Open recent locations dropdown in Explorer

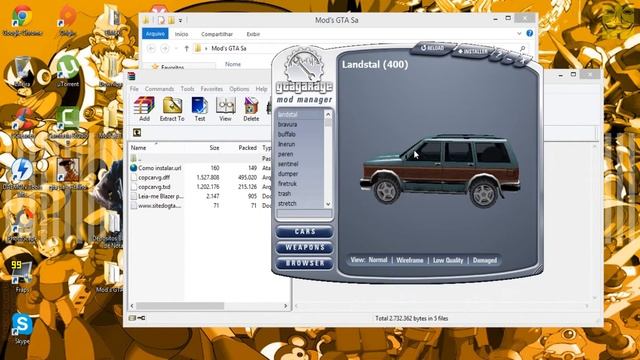[176, 49]
